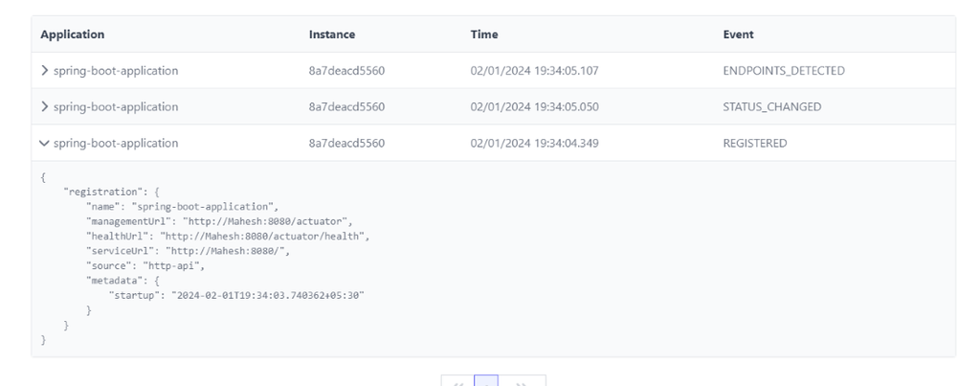Click instance ID in REGISTERED row
The image size is (980, 386).
[x=346, y=144]
